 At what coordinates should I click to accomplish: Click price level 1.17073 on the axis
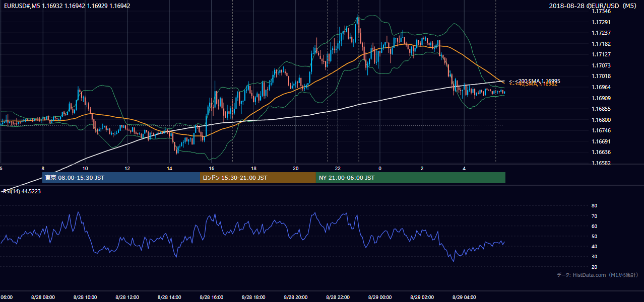[x=601, y=65]
